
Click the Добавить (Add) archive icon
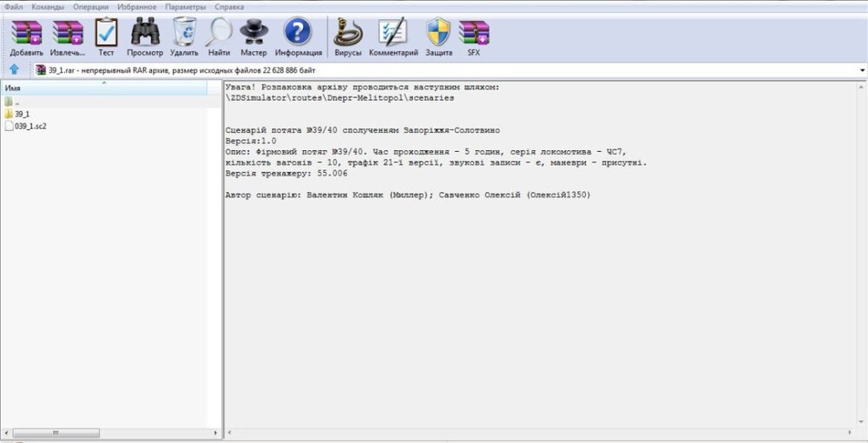click(x=26, y=36)
